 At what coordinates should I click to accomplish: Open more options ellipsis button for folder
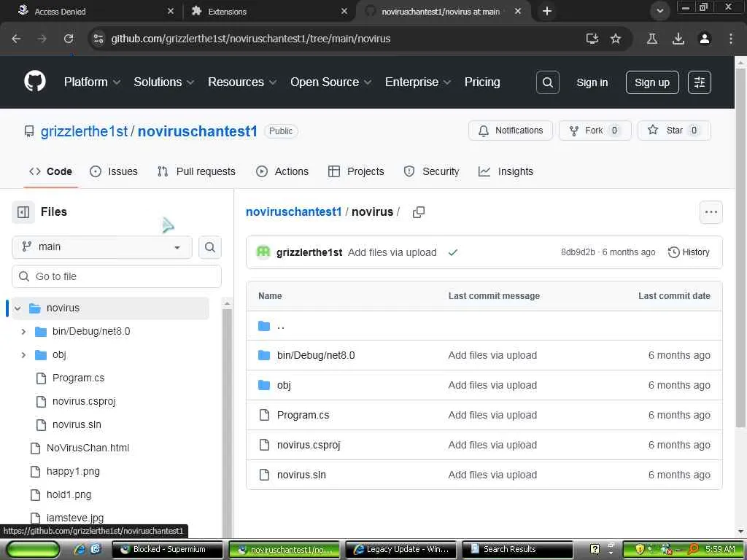tap(711, 212)
